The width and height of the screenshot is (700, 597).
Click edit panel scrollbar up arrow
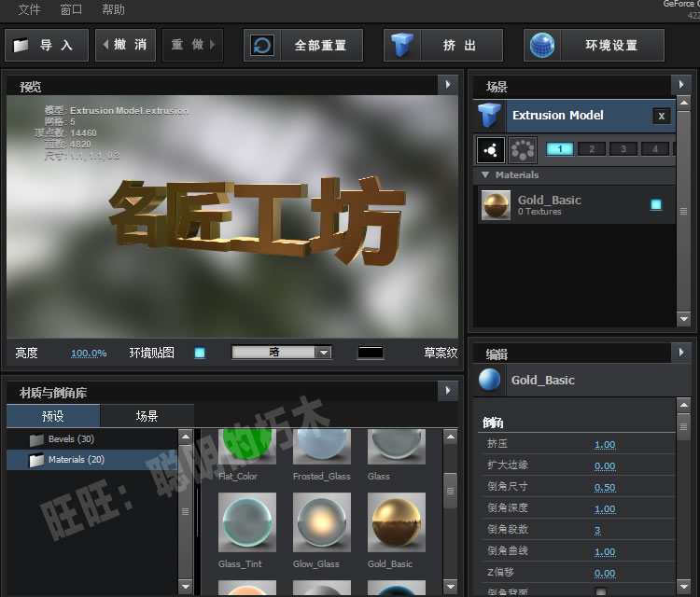683,406
